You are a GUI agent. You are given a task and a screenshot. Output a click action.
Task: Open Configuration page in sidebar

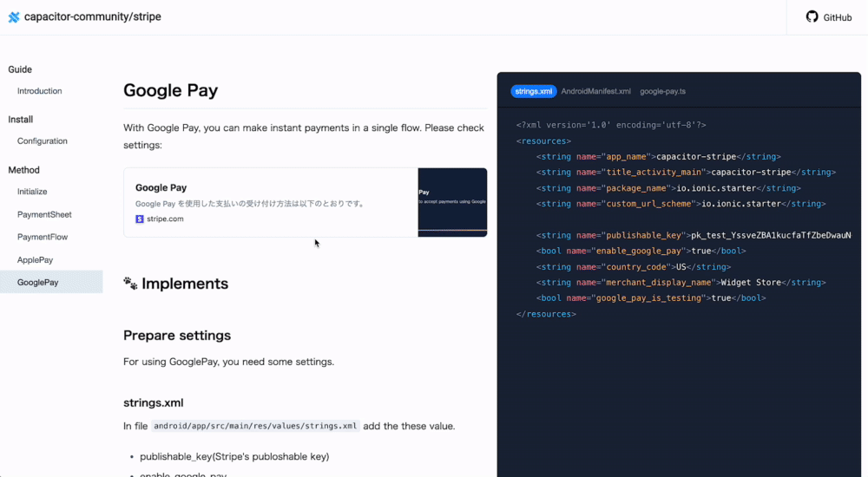pyautogui.click(x=42, y=141)
